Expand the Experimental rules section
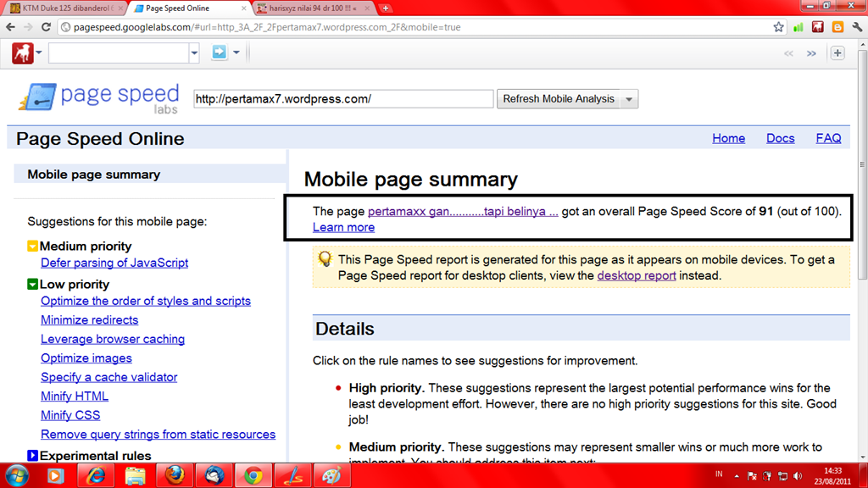The height and width of the screenshot is (488, 868). point(33,456)
